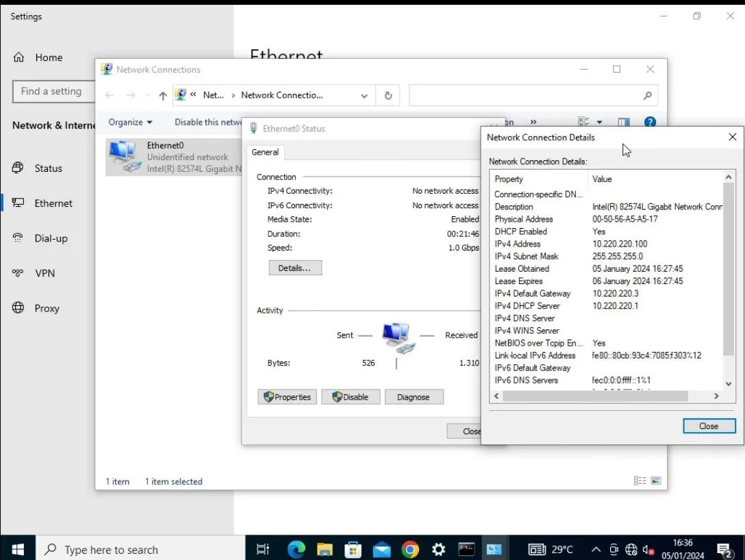The image size is (745, 560).
Task: Click the muted volume icon in the system tray
Action: tap(648, 548)
